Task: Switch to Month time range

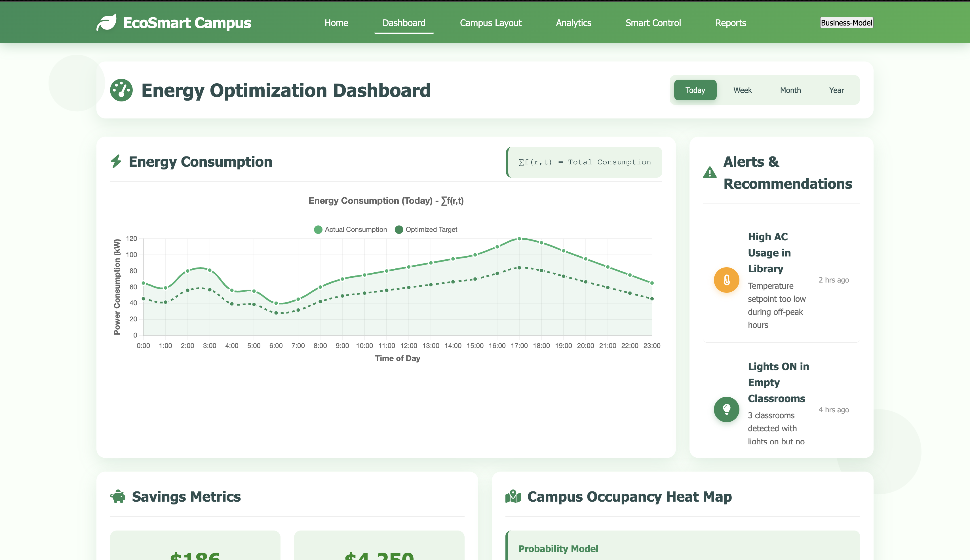Action: [x=790, y=90]
